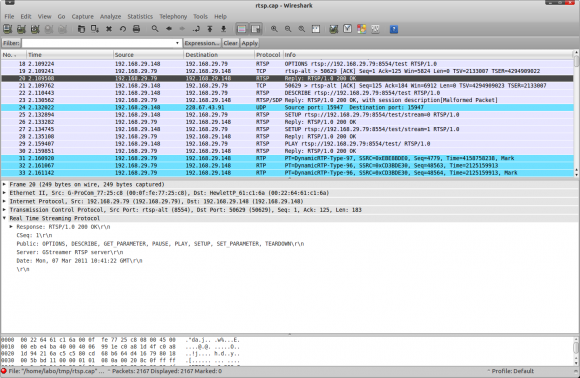Screen dimensions: 580x378
Task: Open the Go menu
Action: (61, 17)
